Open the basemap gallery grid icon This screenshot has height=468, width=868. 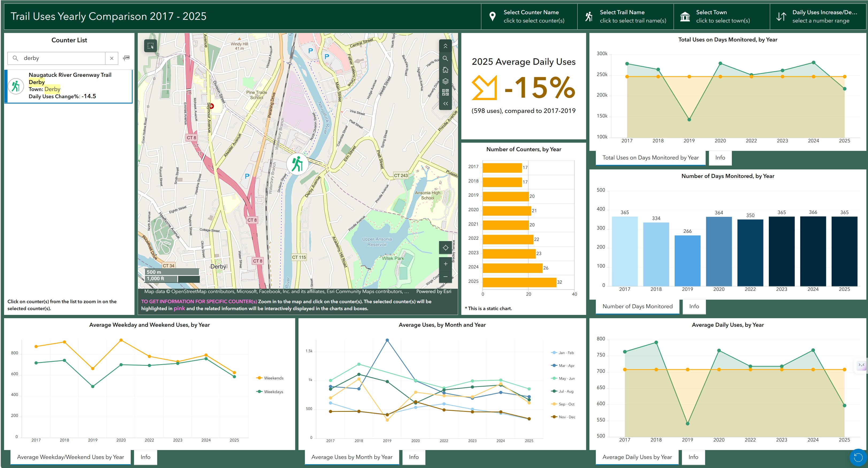tap(445, 92)
